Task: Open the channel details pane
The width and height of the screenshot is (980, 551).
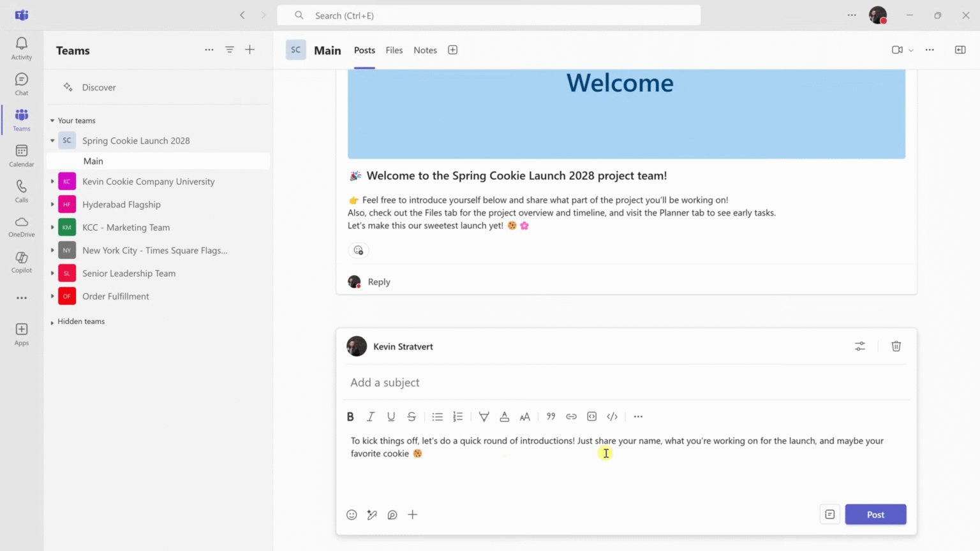Action: tap(960, 50)
